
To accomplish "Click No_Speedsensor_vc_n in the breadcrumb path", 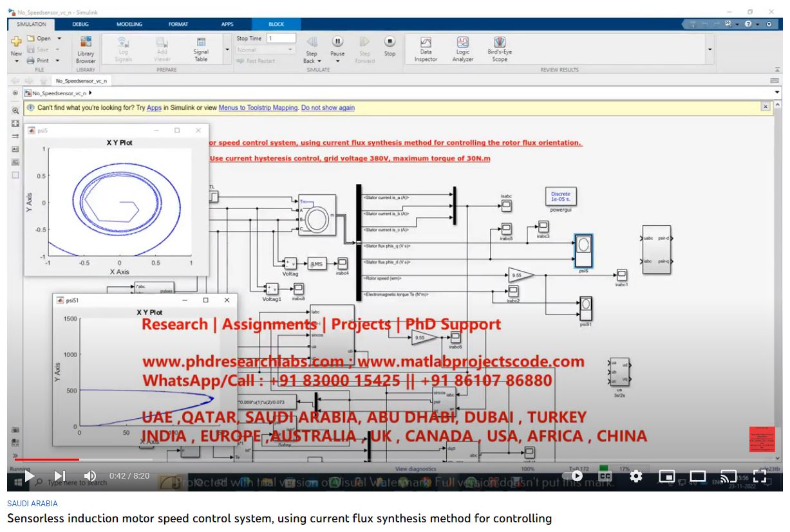I will [x=60, y=93].
